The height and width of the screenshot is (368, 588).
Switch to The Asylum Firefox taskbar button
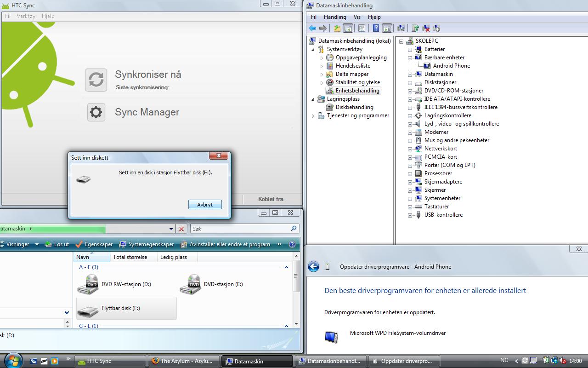(x=183, y=361)
